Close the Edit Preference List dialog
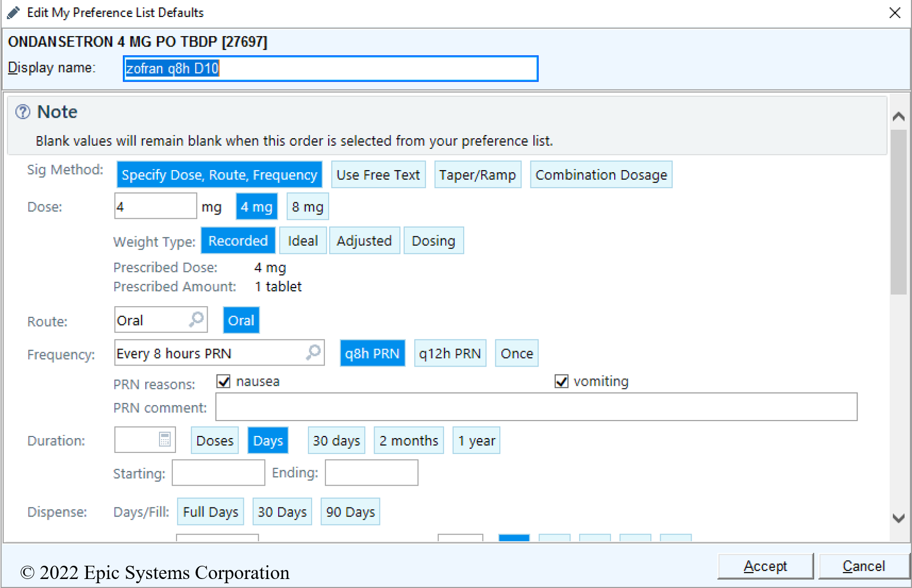This screenshot has height=588, width=912. tap(895, 13)
